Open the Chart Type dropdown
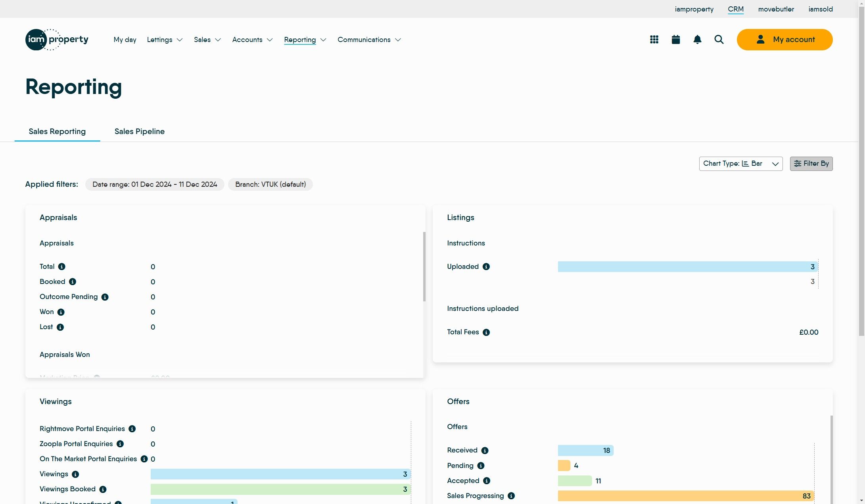The image size is (865, 504). coord(740,164)
